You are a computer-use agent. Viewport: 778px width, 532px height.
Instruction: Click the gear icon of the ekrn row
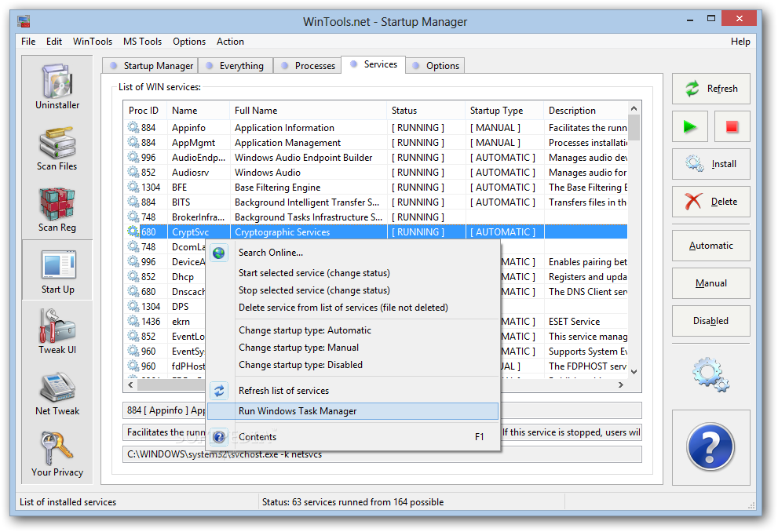pos(133,321)
